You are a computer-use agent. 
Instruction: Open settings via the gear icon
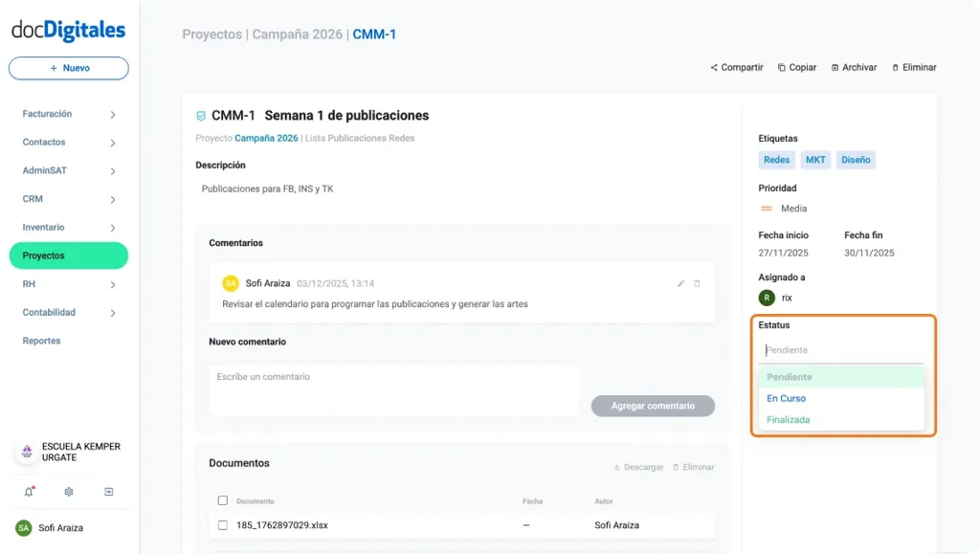[x=67, y=491]
